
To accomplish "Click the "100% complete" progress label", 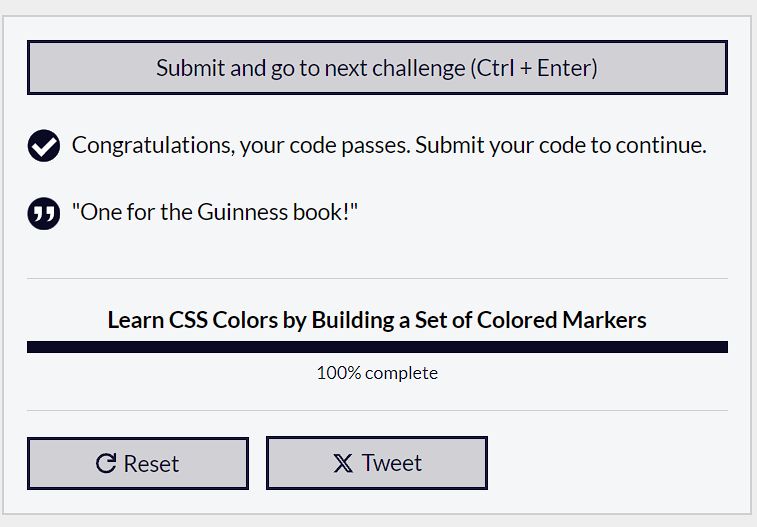I will click(x=377, y=373).
